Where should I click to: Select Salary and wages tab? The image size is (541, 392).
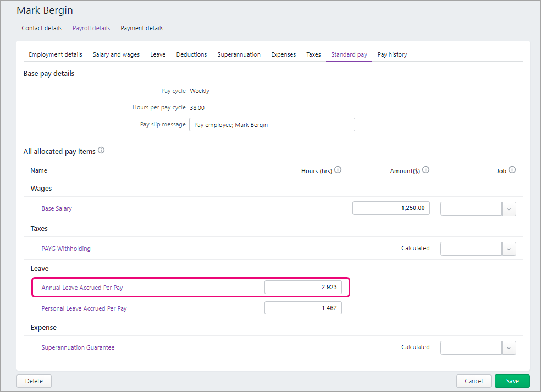tap(116, 54)
